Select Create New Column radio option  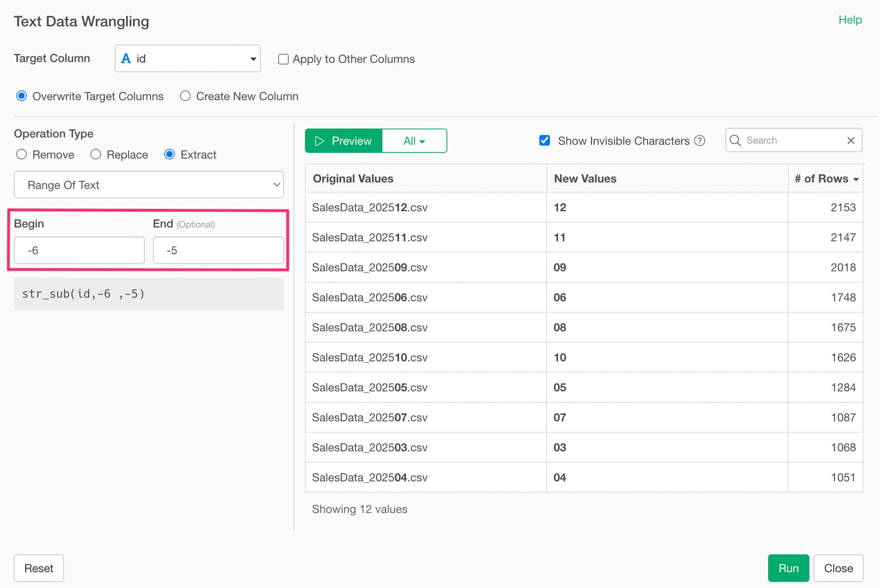185,96
